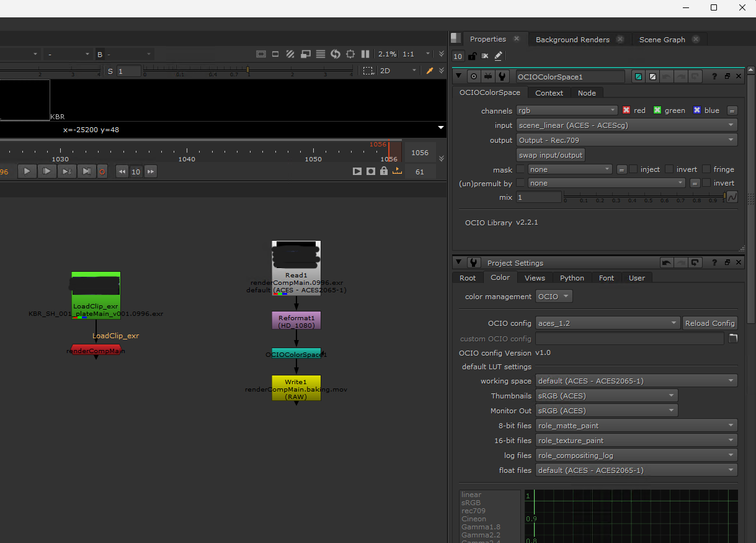Image resolution: width=756 pixels, height=543 pixels.
Task: Enable the inject checkbox
Action: coord(633,169)
